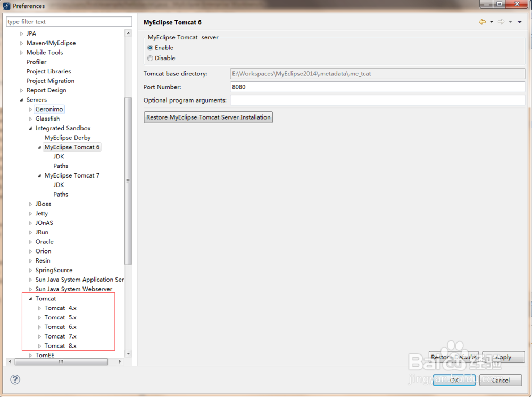Image resolution: width=532 pixels, height=397 pixels.
Task: Open the back history dropdown arrow
Action: [x=491, y=22]
